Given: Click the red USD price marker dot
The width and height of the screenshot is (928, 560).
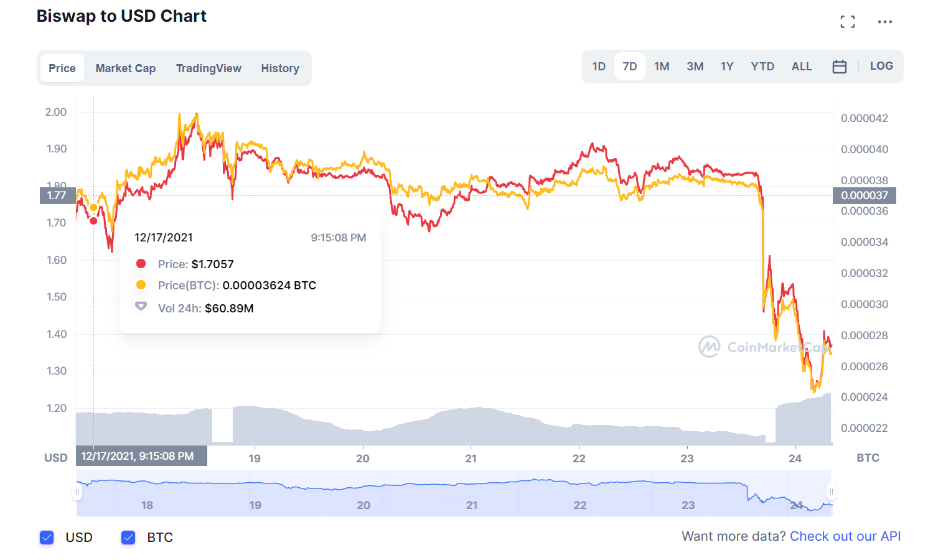Looking at the screenshot, I should pyautogui.click(x=93, y=221).
